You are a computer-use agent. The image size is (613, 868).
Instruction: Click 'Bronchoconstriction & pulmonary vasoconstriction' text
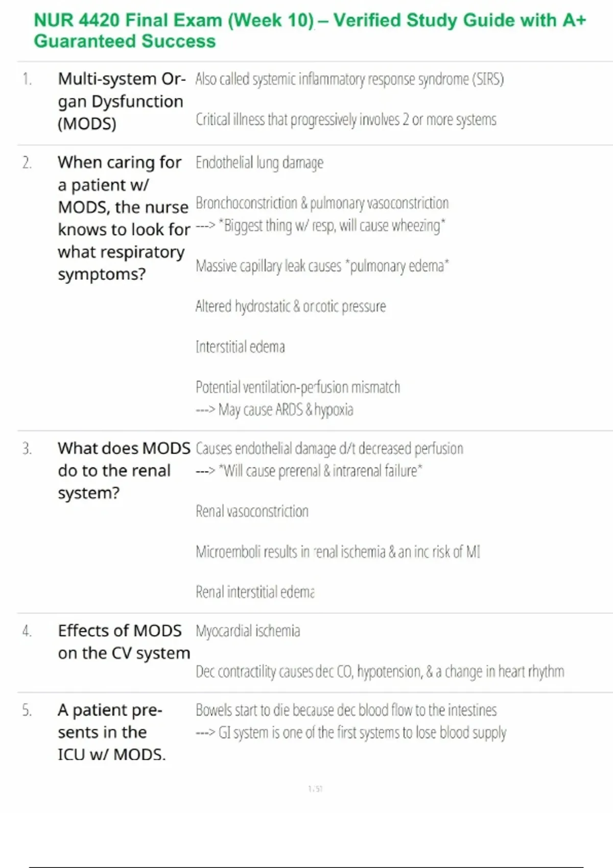coord(322,203)
